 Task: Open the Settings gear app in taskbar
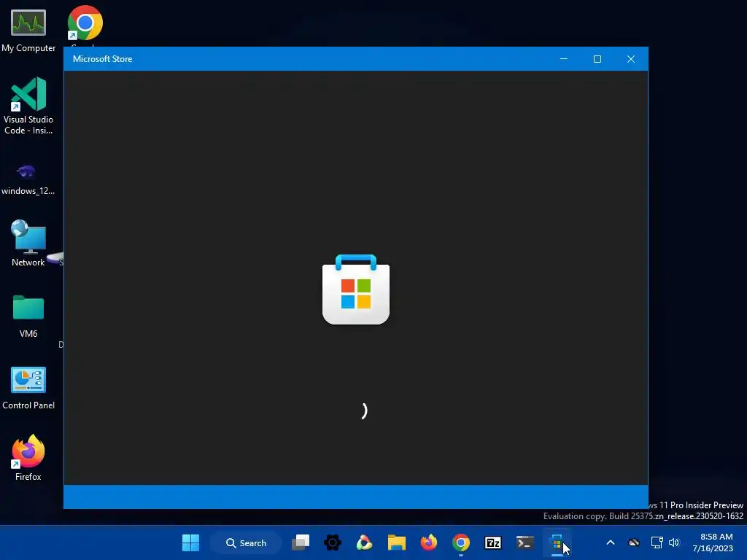[x=333, y=542]
